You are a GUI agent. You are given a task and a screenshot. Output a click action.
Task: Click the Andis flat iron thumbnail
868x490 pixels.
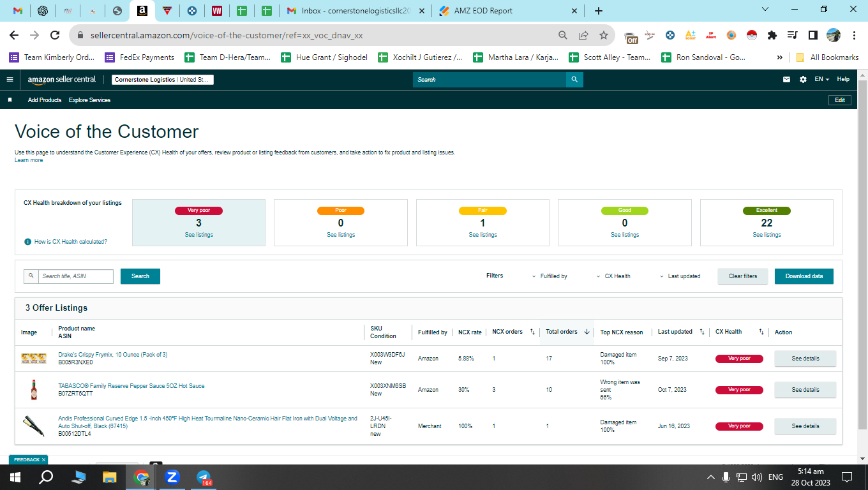point(34,426)
